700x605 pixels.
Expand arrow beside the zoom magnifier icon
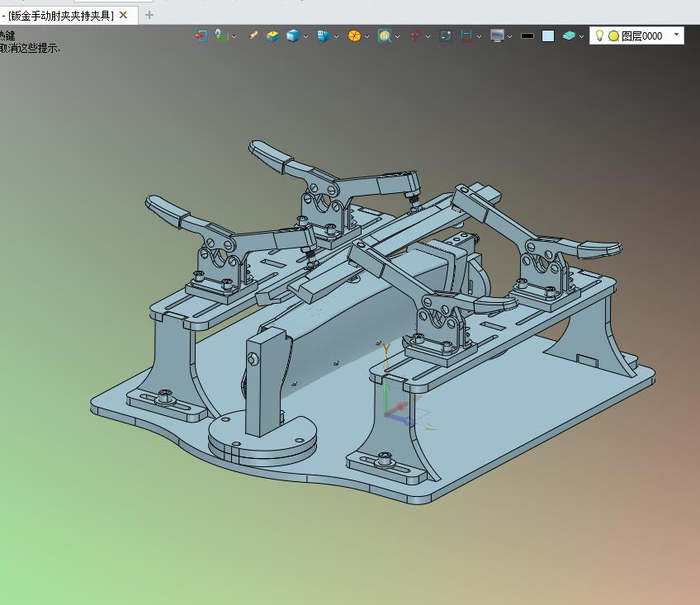pos(397,36)
